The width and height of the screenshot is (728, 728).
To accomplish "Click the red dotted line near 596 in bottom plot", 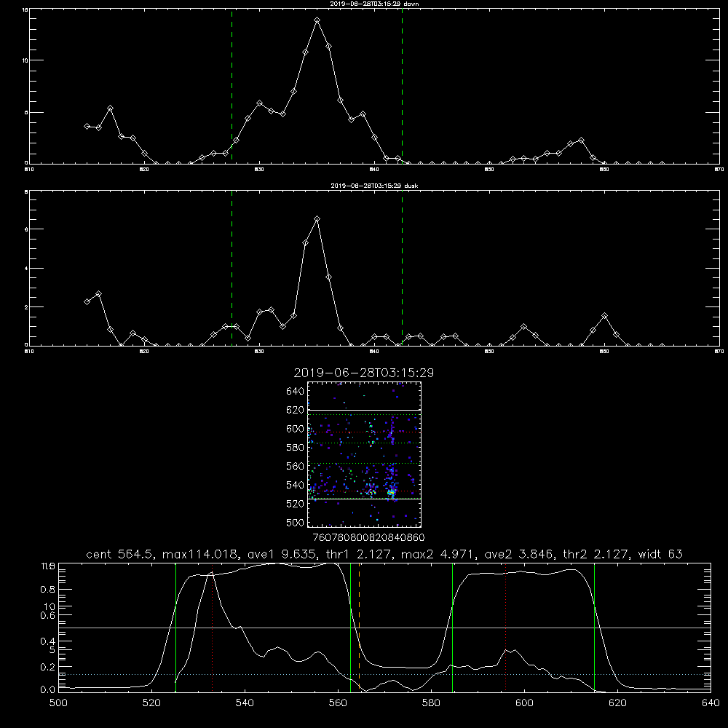I will tap(505, 627).
